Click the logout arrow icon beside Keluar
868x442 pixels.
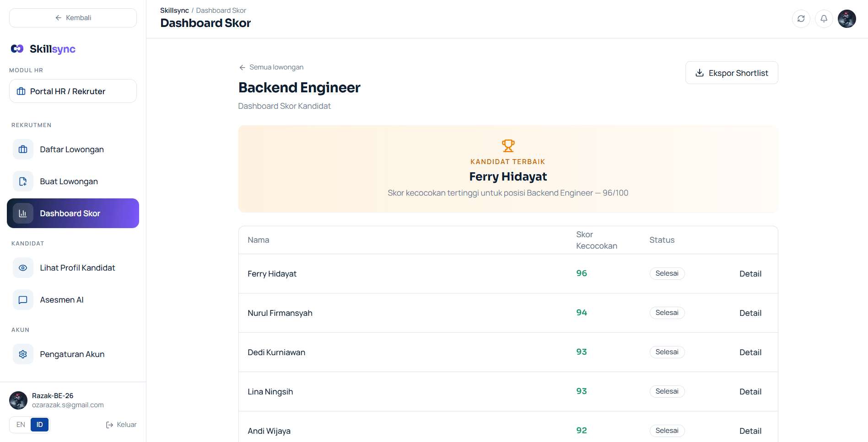pyautogui.click(x=110, y=425)
